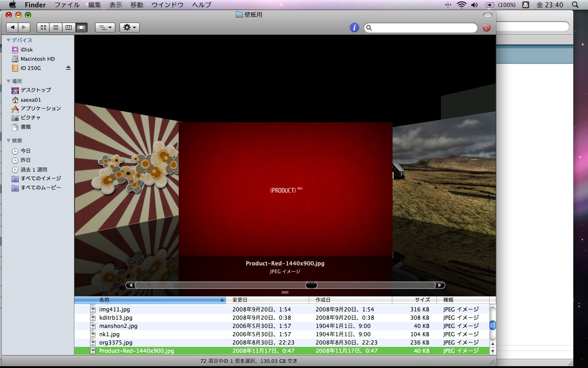Open the Apple menu

click(x=12, y=5)
